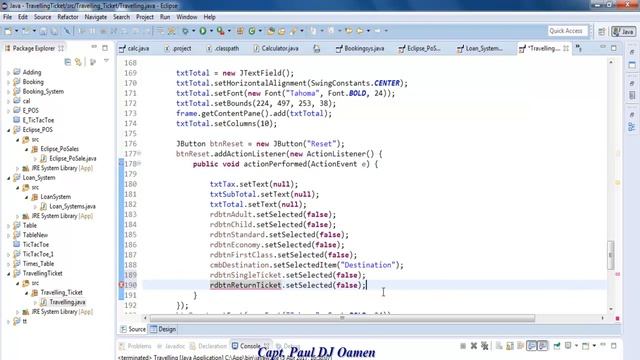Image resolution: width=640 pixels, height=360 pixels.
Task: Collapse the TravellingTicket project
Action: click(x=8, y=273)
